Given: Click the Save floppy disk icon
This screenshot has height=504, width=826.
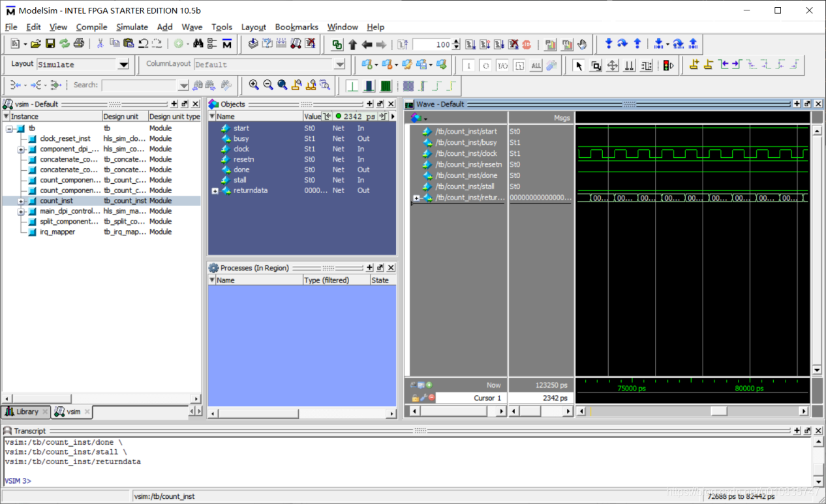Looking at the screenshot, I should coord(50,44).
